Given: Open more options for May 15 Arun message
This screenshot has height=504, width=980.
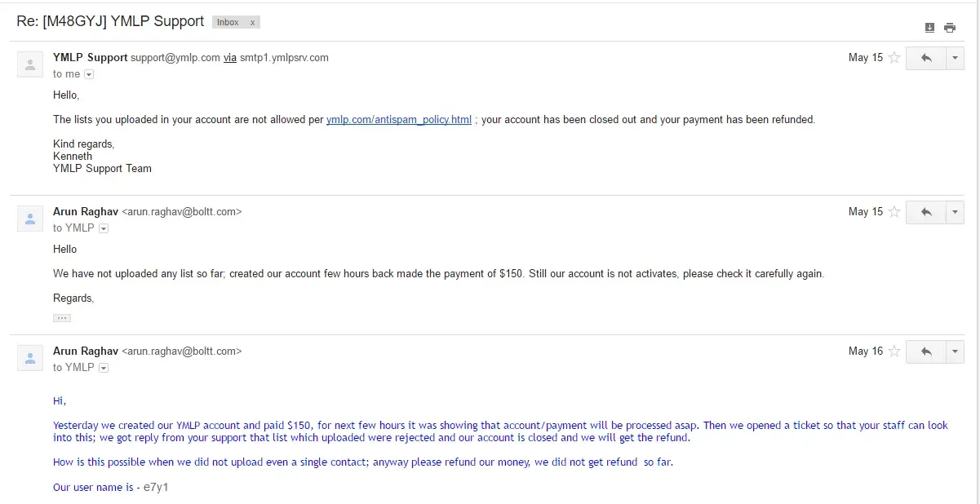Looking at the screenshot, I should coord(956,212).
